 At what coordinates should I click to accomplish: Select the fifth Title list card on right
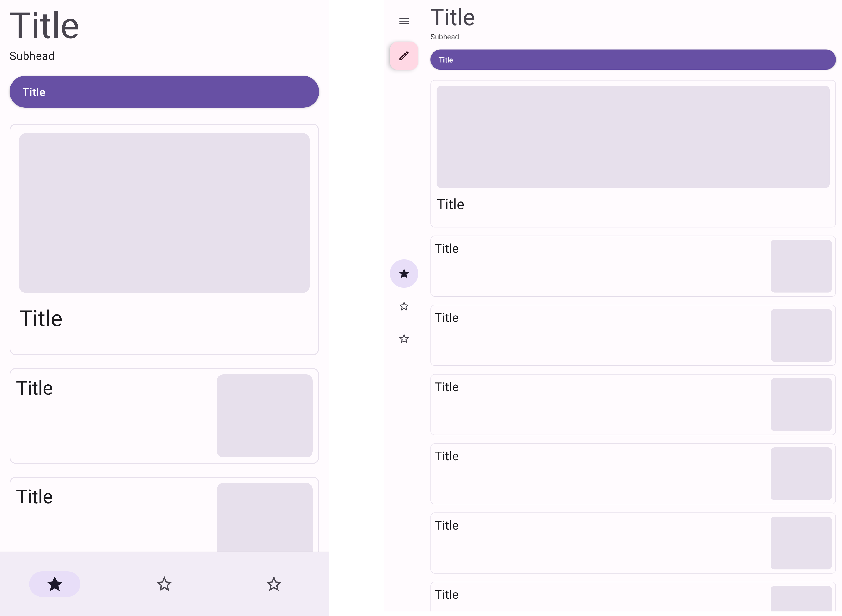pyautogui.click(x=597, y=543)
